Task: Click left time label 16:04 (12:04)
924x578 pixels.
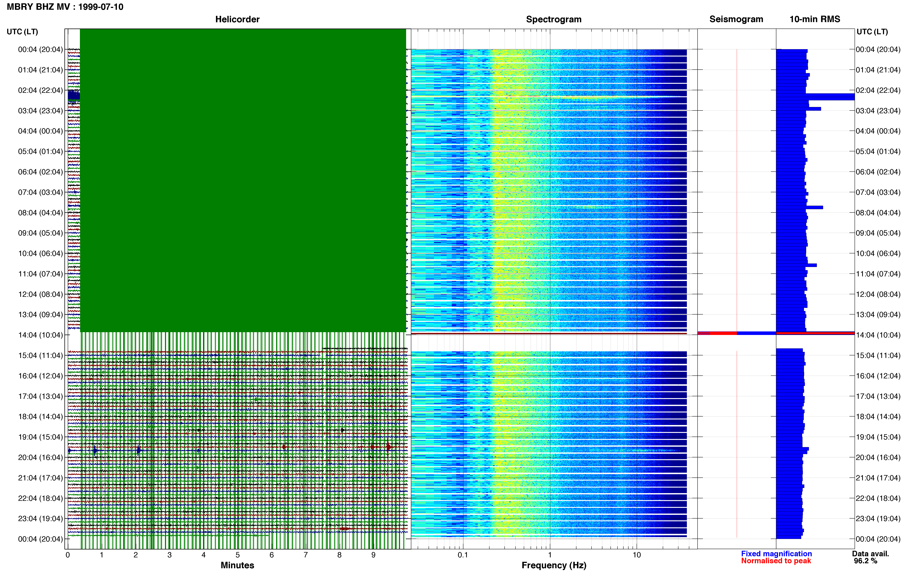Action: click(x=41, y=376)
